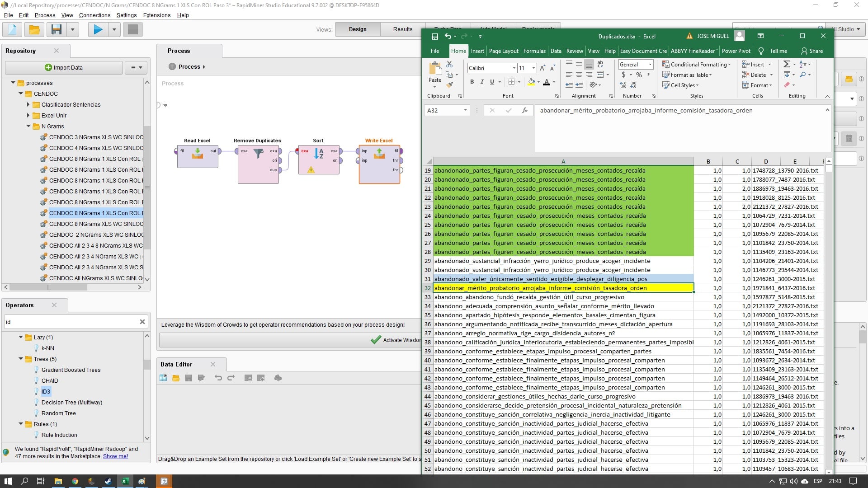
Task: Click the Insert Function fx button
Action: tap(524, 110)
